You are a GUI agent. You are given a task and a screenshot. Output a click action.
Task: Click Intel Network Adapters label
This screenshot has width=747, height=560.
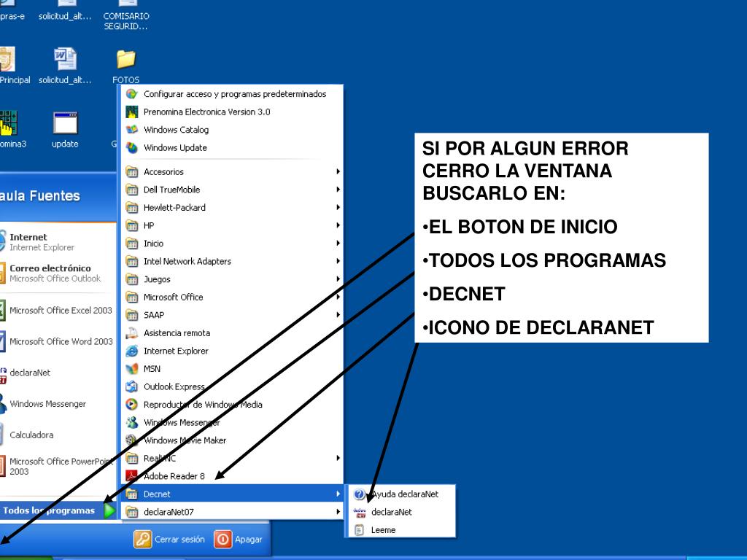(x=187, y=262)
